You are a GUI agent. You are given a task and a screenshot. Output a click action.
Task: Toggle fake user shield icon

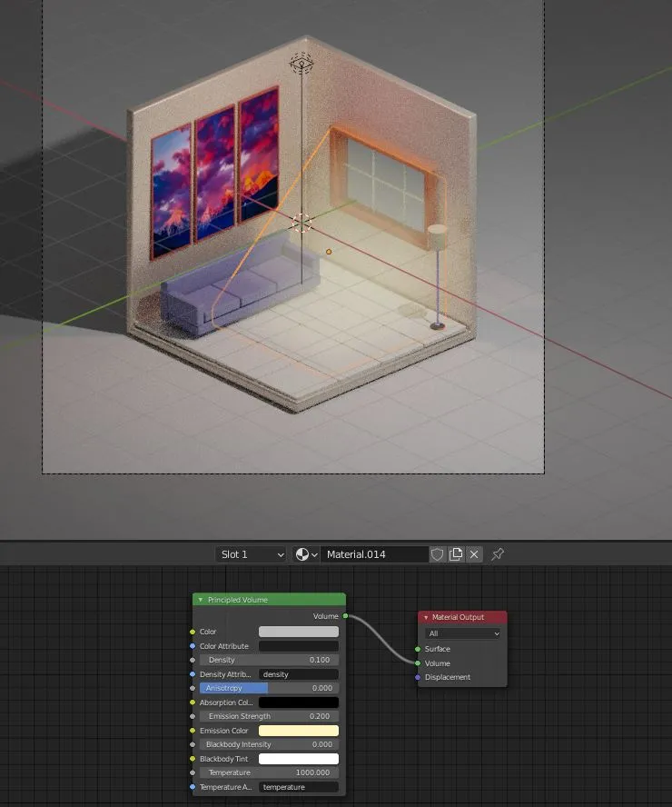coord(437,554)
